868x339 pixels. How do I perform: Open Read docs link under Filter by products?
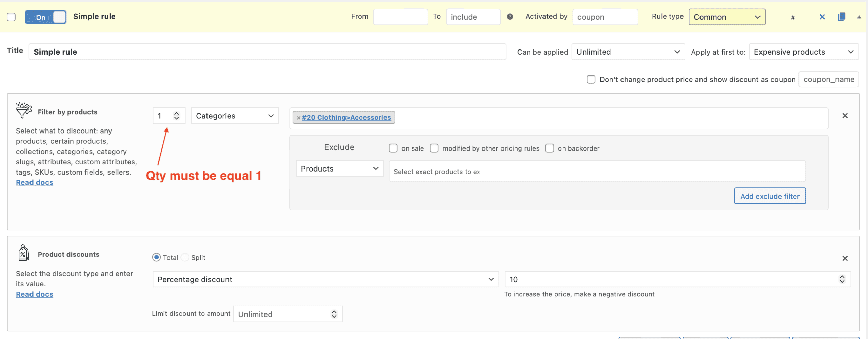tap(35, 182)
